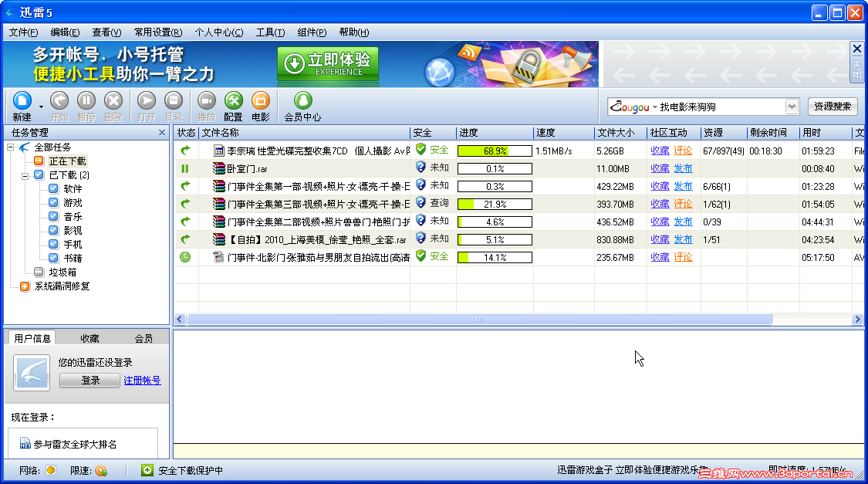Sort by 文件大小 column header
Screen dimensions: 868x484
pyautogui.click(x=620, y=132)
